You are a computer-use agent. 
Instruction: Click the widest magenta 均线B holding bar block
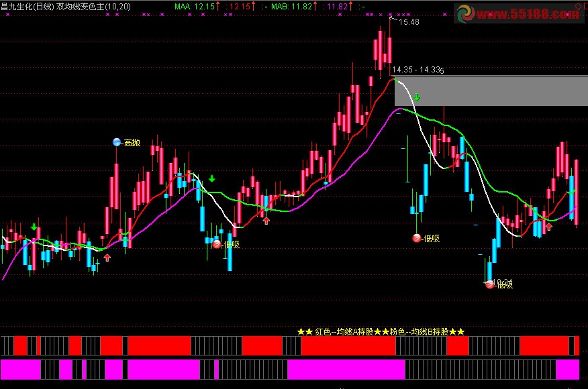346,370
